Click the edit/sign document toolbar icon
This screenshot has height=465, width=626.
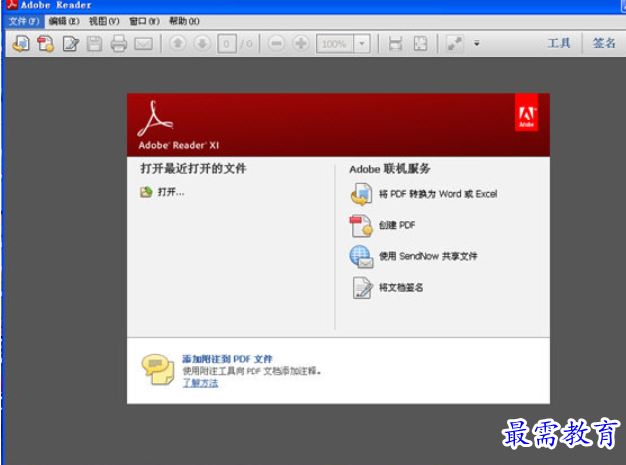pos(71,44)
